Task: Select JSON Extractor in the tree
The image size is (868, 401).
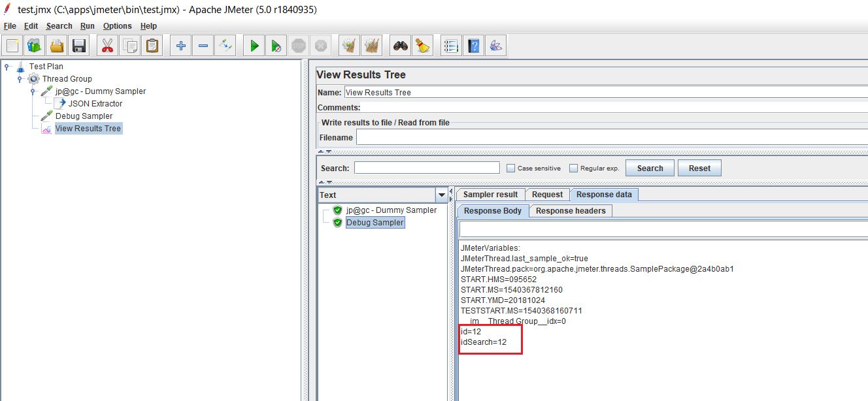Action: (95, 103)
